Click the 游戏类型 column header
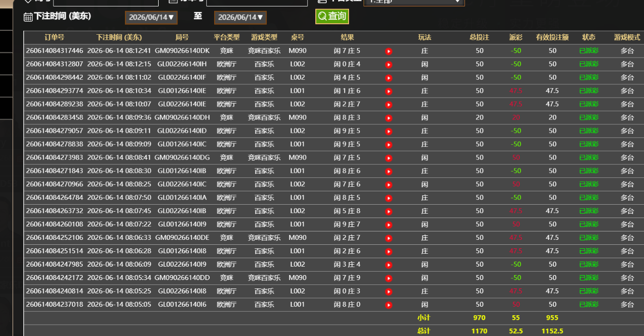The height and width of the screenshot is (336, 644). [264, 38]
